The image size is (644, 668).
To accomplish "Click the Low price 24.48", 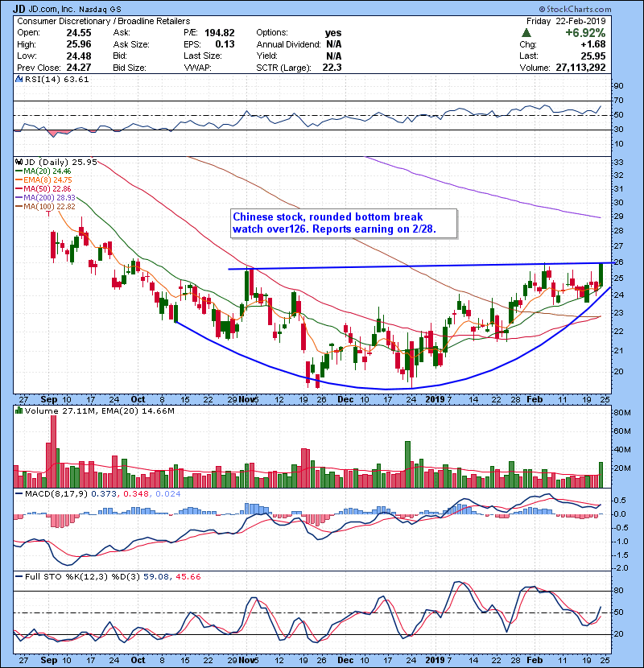I will [x=79, y=56].
